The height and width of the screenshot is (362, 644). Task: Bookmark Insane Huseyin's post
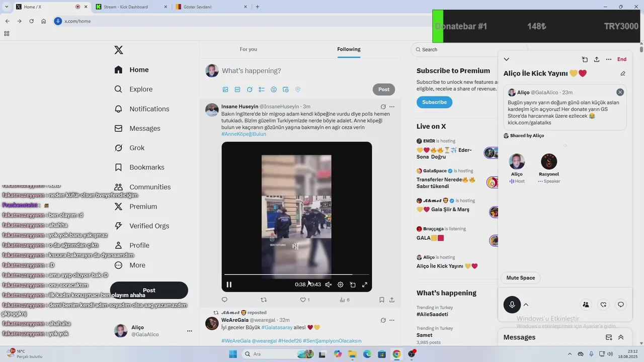382,300
